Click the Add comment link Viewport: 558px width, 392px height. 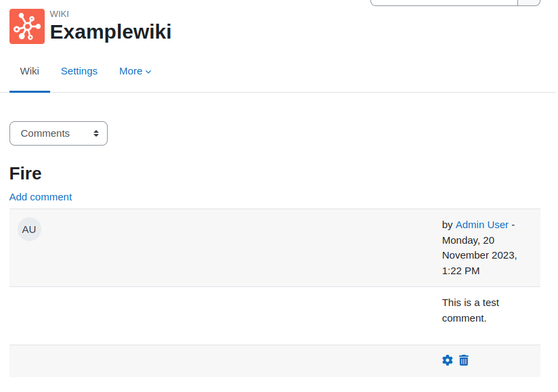[x=41, y=197]
